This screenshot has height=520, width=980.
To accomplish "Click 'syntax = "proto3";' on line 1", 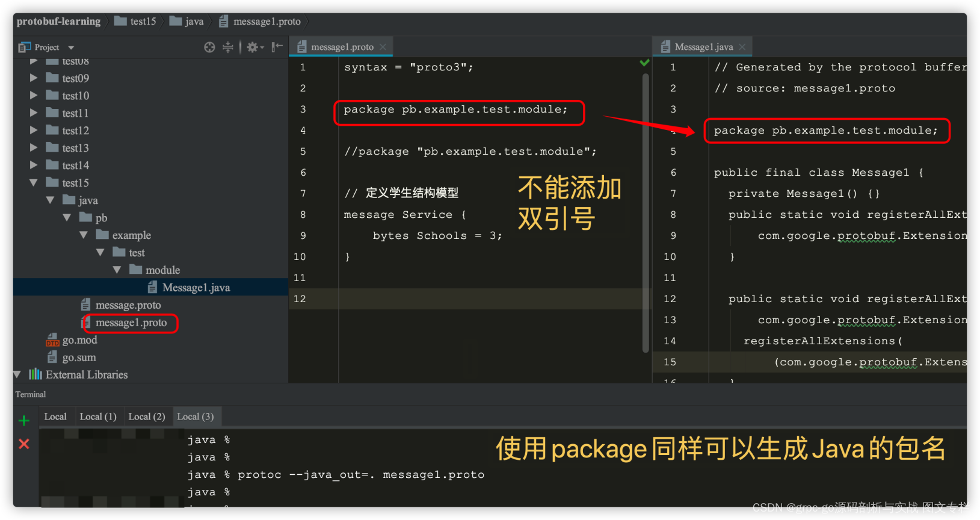I will tap(408, 67).
